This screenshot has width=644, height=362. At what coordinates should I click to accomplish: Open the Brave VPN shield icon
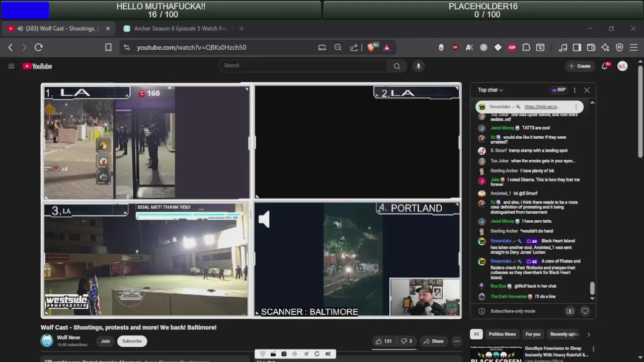[x=619, y=47]
